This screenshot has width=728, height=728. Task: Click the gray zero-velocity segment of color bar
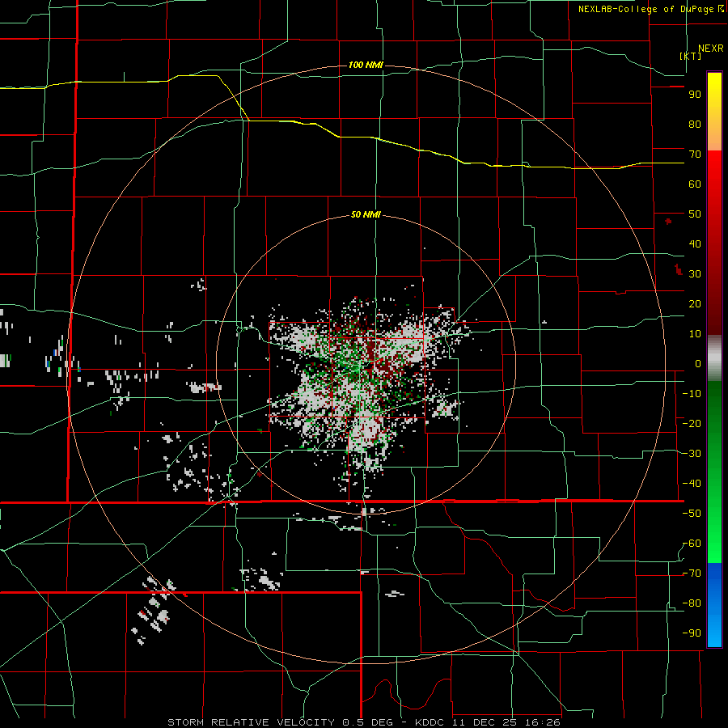714,358
